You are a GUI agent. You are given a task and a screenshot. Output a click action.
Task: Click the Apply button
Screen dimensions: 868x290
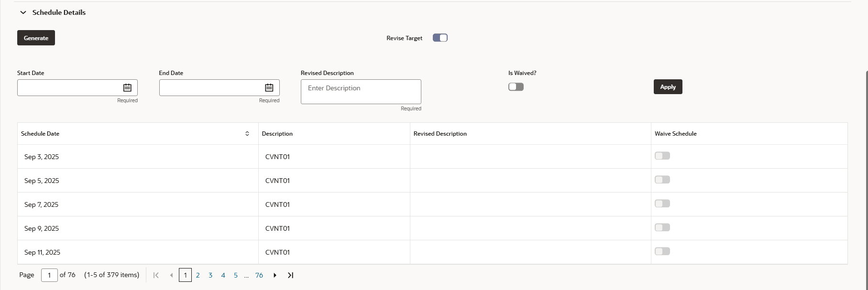(x=668, y=87)
